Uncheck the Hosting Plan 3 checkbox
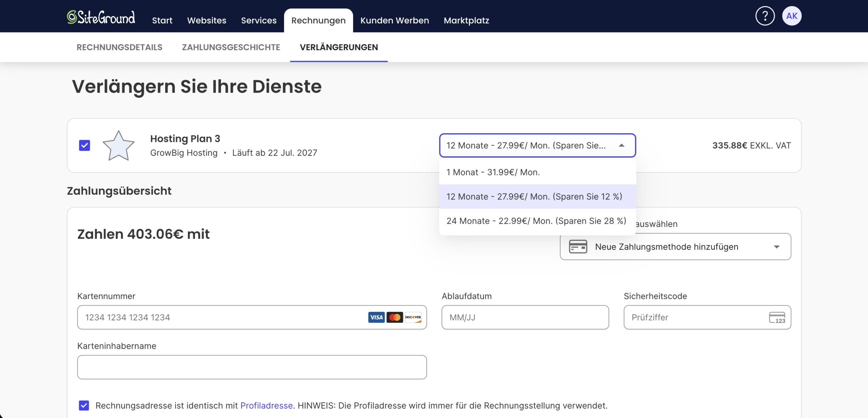The width and height of the screenshot is (868, 418). click(84, 145)
